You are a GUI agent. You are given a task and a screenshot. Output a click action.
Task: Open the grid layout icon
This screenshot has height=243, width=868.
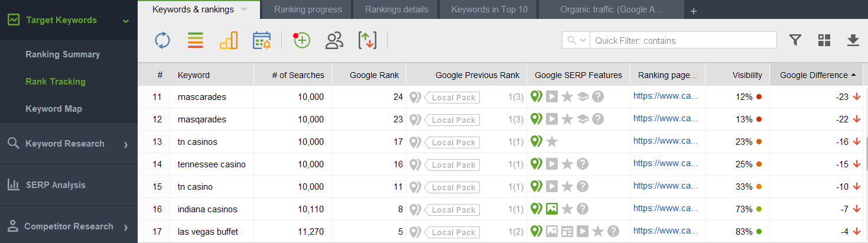point(824,40)
